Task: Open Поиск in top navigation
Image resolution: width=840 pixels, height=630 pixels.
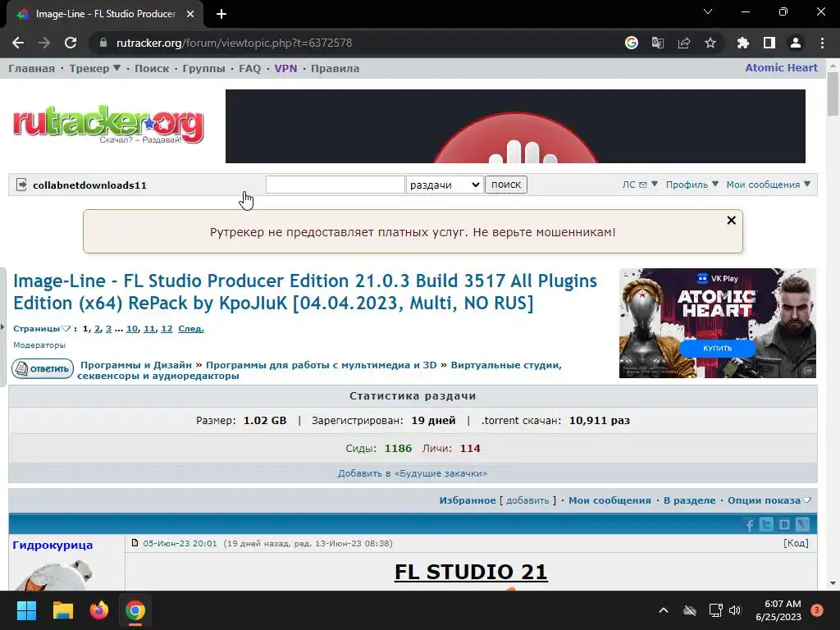Action: [152, 69]
